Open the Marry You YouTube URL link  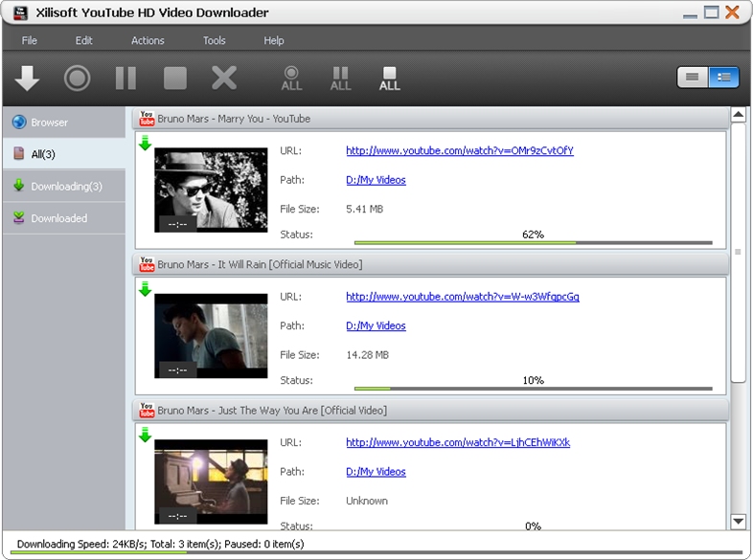460,150
